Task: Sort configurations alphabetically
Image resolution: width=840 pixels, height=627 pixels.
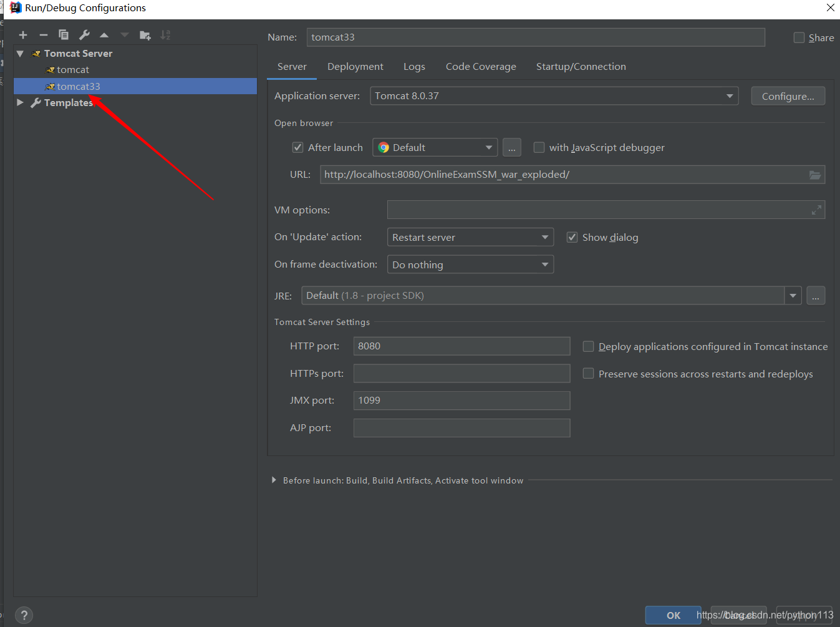Action: pyautogui.click(x=165, y=35)
